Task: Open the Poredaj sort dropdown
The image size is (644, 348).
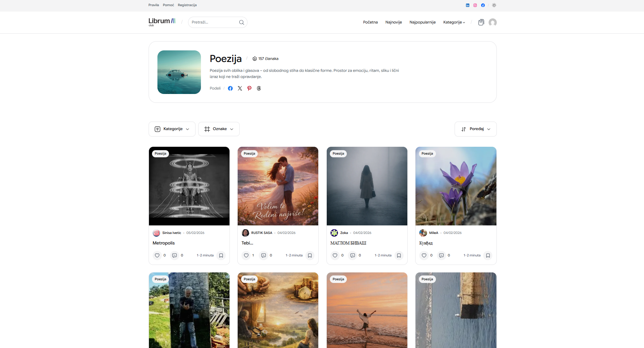Action: [x=475, y=129]
